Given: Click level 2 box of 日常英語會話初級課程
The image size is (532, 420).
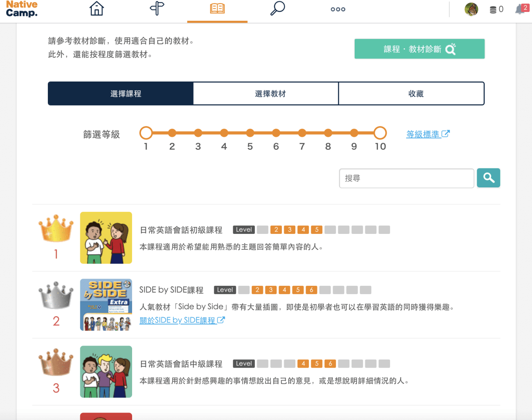Looking at the screenshot, I should click(276, 229).
